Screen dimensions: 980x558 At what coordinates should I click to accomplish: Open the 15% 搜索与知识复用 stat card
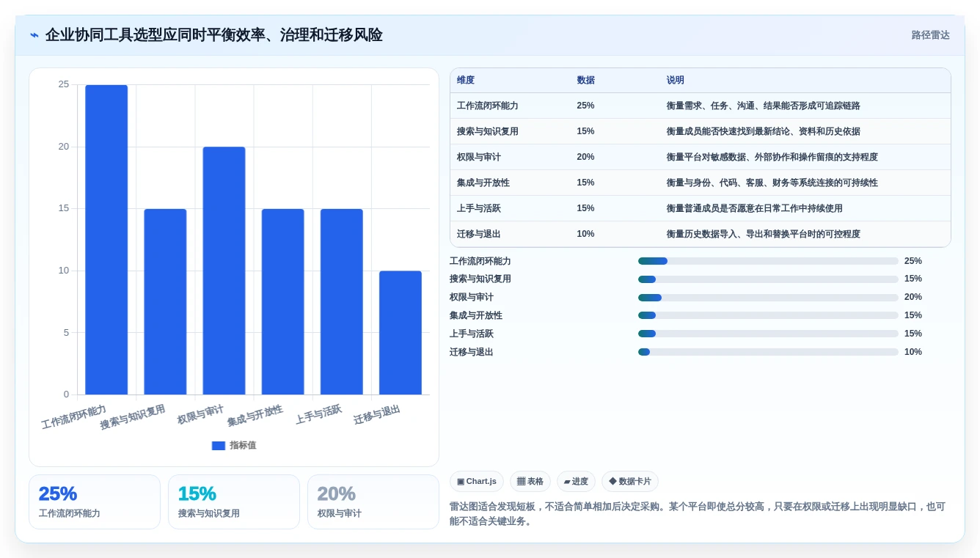[234, 502]
